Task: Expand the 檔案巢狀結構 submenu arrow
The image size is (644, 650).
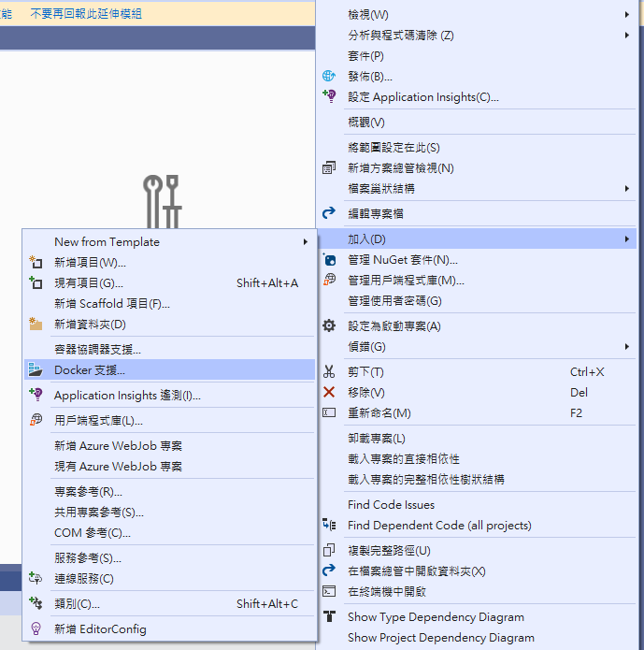Action: point(627,189)
